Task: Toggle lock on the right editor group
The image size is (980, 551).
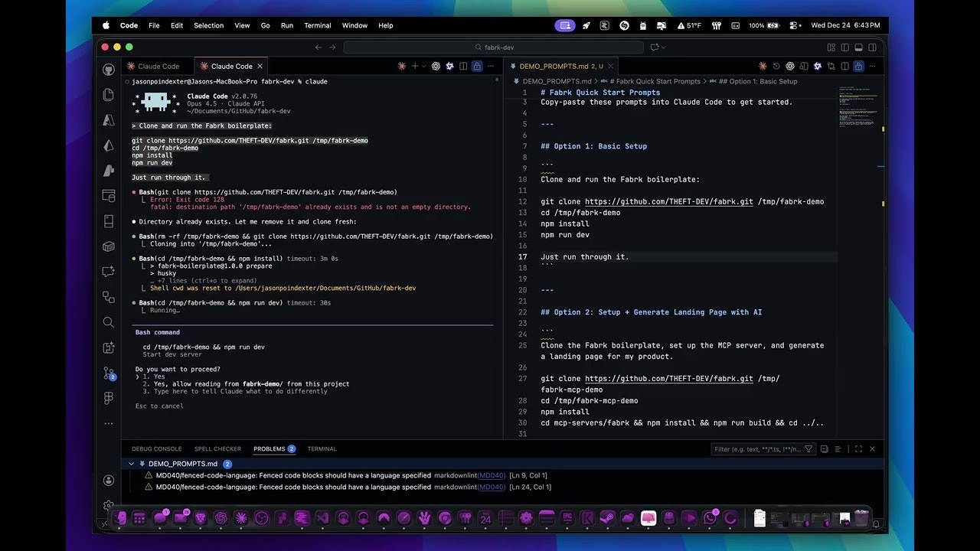Action: (860, 66)
